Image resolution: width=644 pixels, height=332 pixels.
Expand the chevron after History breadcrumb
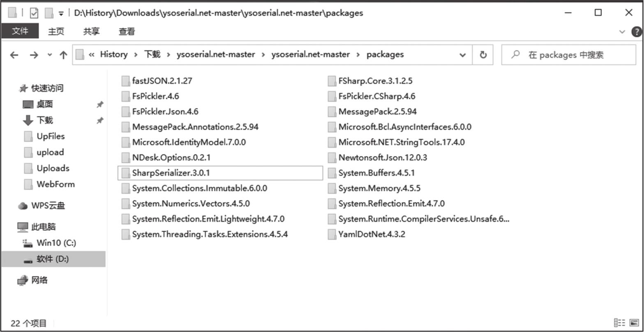click(136, 55)
